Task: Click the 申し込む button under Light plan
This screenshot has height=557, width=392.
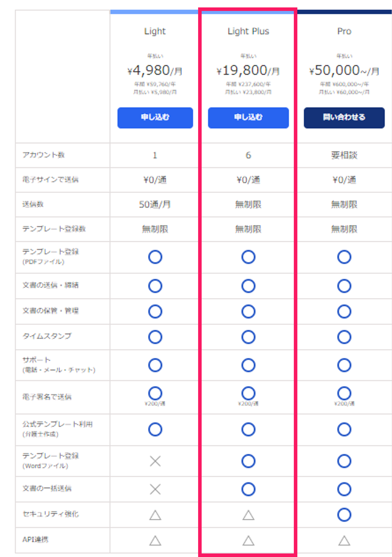Action: pyautogui.click(x=155, y=118)
